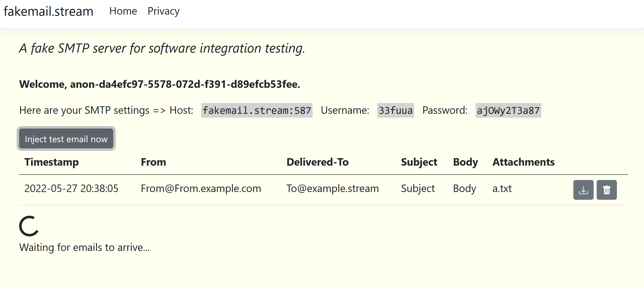The image size is (644, 286).
Task: Select the host fakemail.stream:587 code box
Action: [x=257, y=110]
